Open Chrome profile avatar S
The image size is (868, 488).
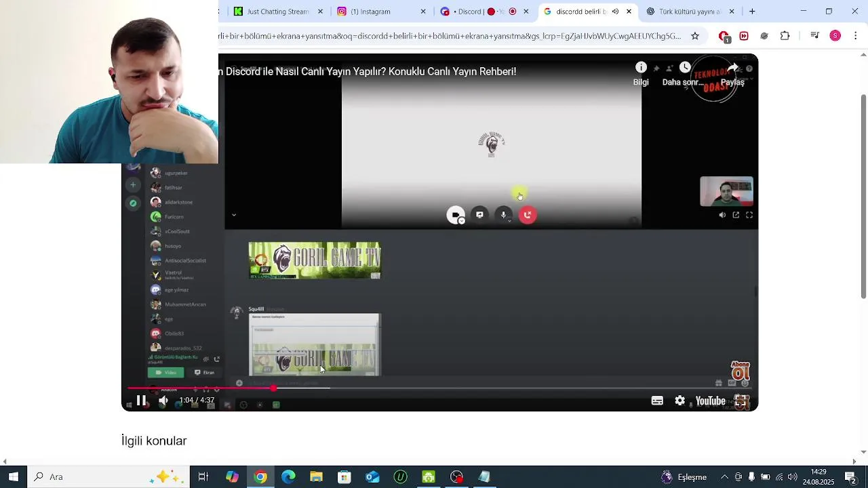(835, 36)
